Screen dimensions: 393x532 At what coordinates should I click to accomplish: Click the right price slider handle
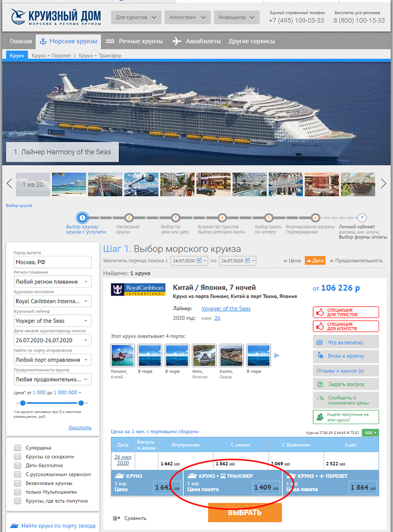81,403
